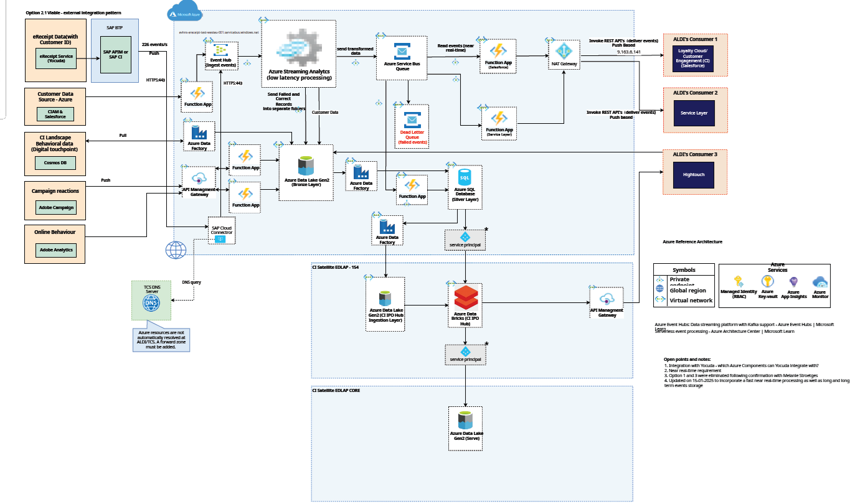
Task: Click the servicebus.windows.net namespace text
Action: point(218,31)
